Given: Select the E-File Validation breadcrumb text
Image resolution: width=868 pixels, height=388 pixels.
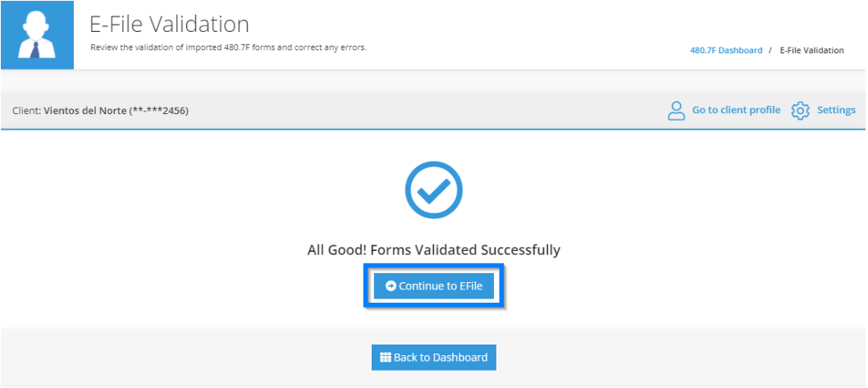Looking at the screenshot, I should coord(812,50).
